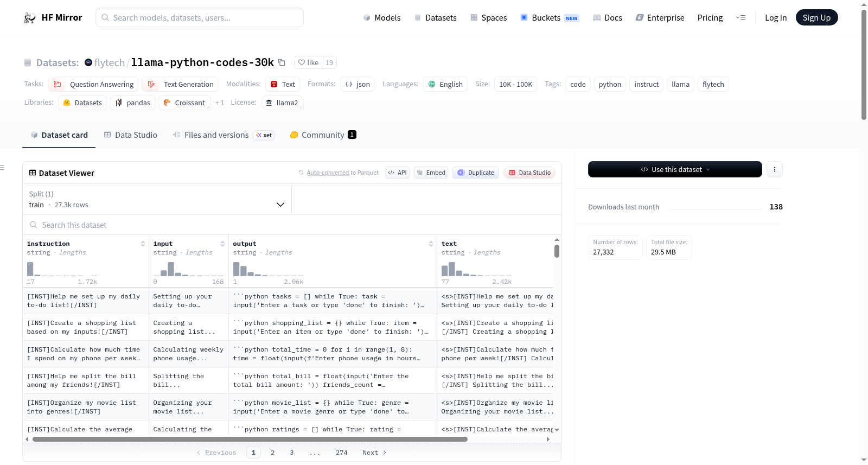Go to the Next page of rows

point(375,453)
